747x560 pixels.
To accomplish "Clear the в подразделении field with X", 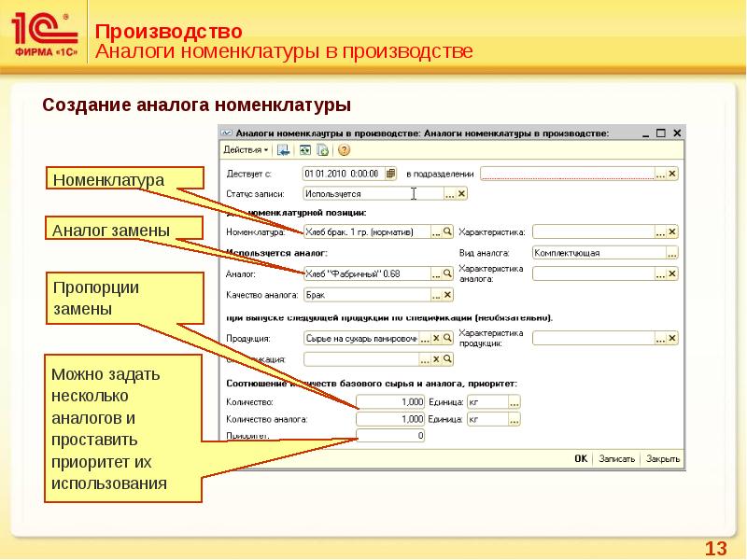I will (672, 174).
